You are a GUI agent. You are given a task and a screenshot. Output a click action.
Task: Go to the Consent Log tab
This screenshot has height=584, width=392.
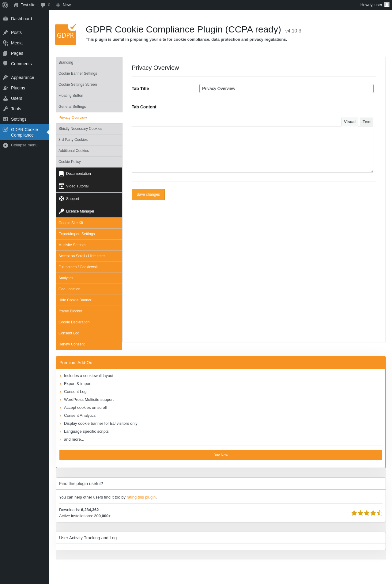tap(89, 333)
